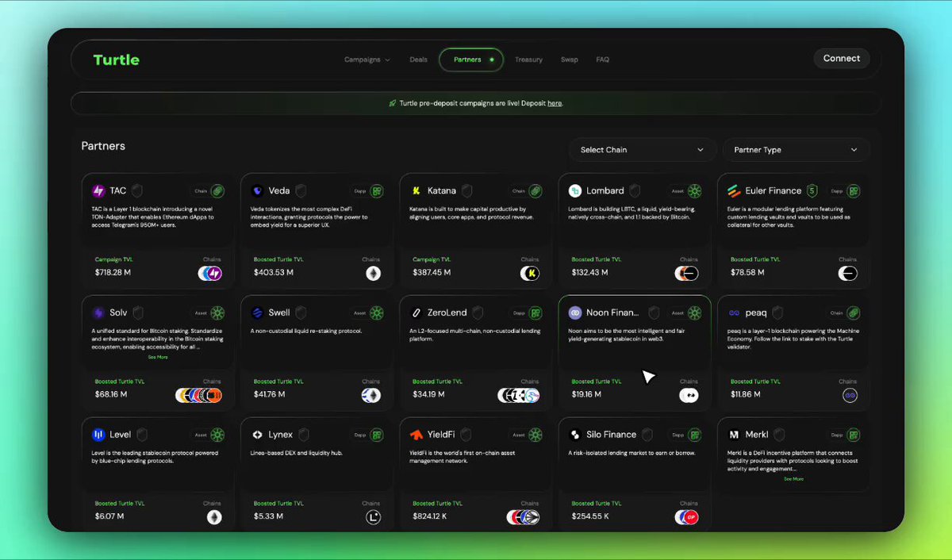
Task: Click the TAC logo icon
Action: (x=98, y=191)
